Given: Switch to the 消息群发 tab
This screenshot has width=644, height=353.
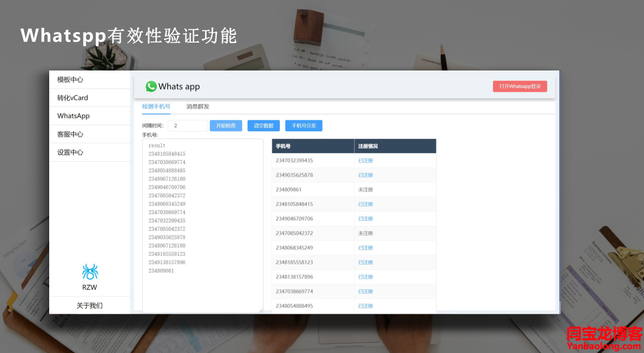Looking at the screenshot, I should 197,107.
